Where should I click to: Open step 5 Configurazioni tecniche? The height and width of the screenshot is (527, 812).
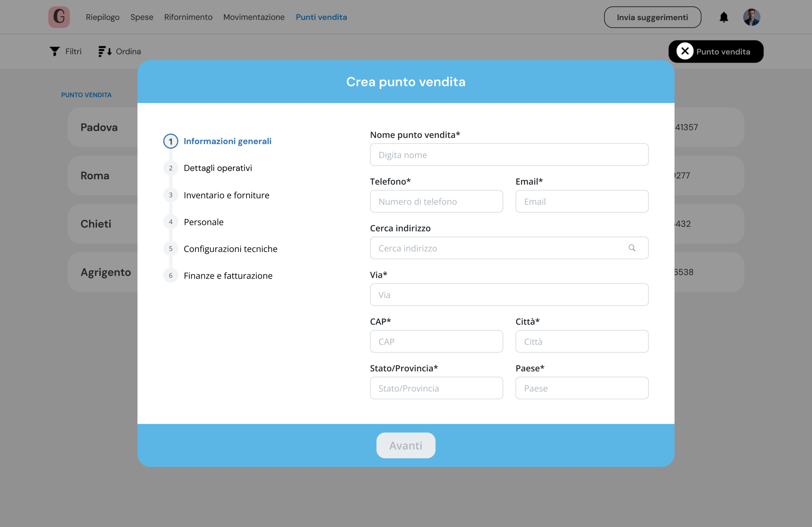click(x=230, y=249)
